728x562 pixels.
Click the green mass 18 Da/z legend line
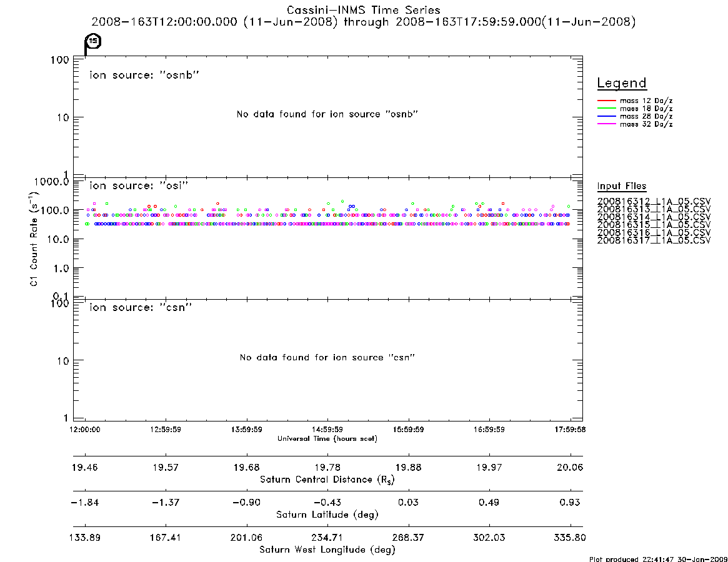[606, 109]
